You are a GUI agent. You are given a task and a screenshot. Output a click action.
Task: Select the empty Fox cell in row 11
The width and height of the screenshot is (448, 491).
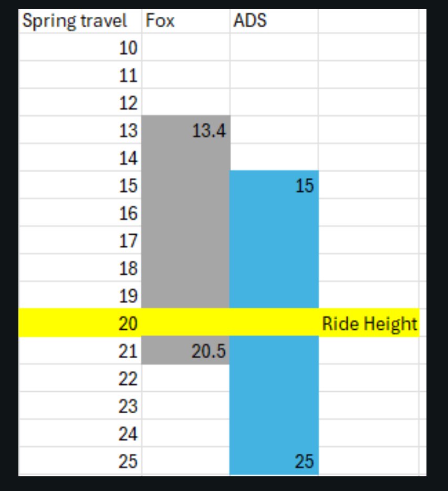186,75
